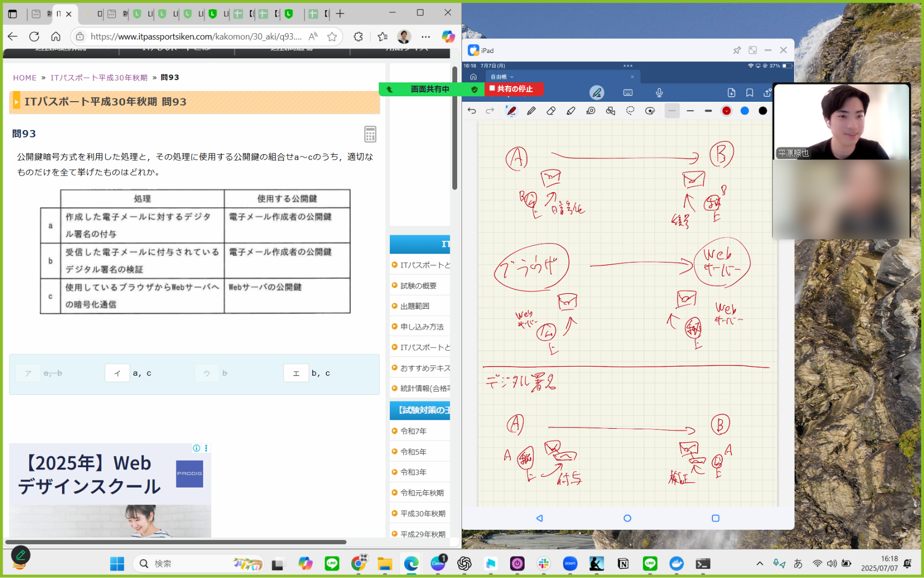Pick the blue pen color
The height and width of the screenshot is (578, 924).
(x=744, y=111)
